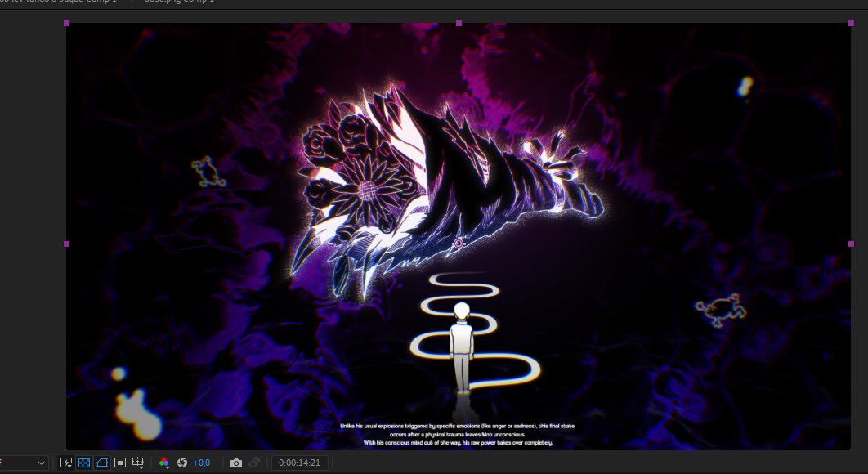Enable the Region of Interest button

click(120, 463)
